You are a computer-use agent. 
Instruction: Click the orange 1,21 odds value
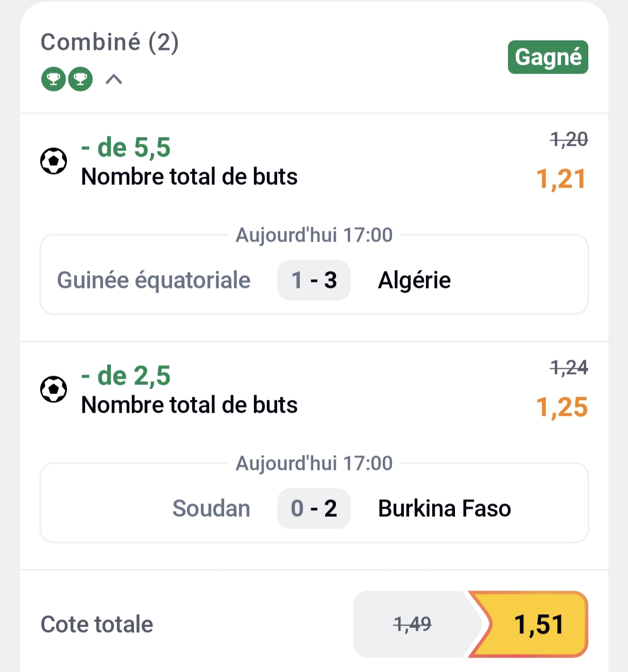coord(561,179)
